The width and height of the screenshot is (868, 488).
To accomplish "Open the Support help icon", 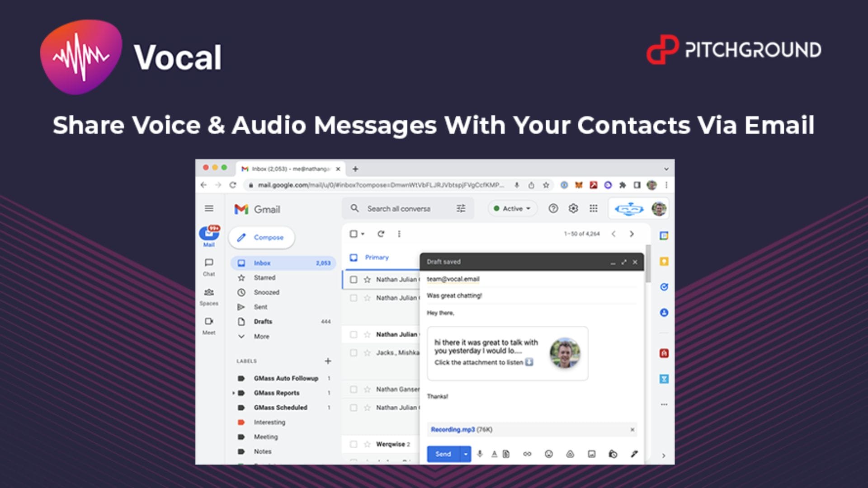I will (553, 208).
